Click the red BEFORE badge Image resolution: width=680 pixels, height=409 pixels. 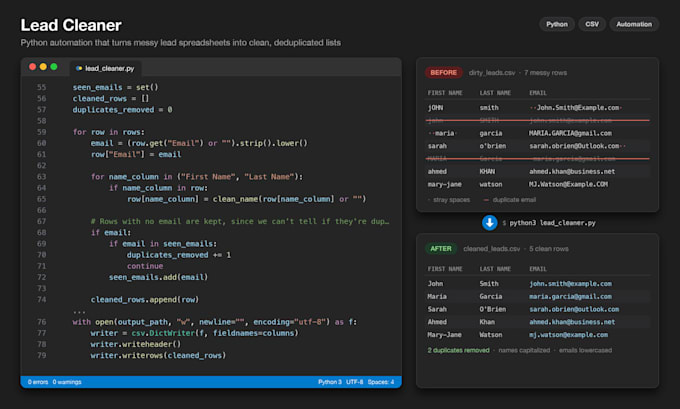pos(443,72)
